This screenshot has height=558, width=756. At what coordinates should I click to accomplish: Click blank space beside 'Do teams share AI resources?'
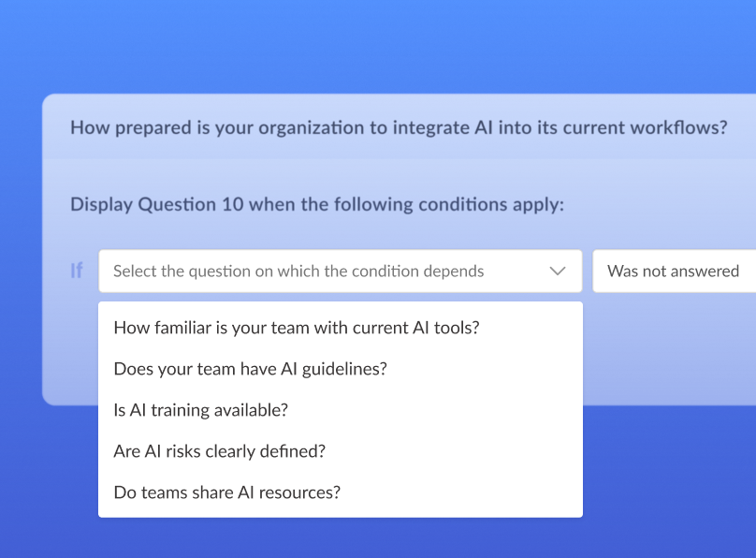[x=460, y=492]
